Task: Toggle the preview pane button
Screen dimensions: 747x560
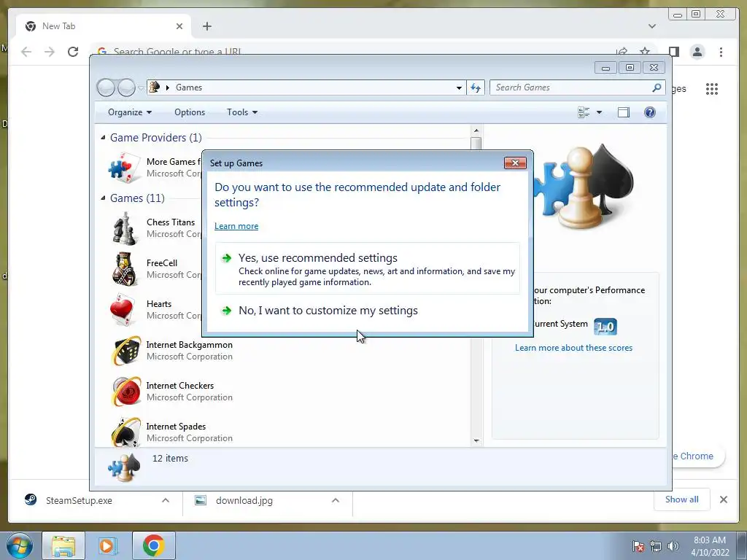Action: [x=624, y=112]
